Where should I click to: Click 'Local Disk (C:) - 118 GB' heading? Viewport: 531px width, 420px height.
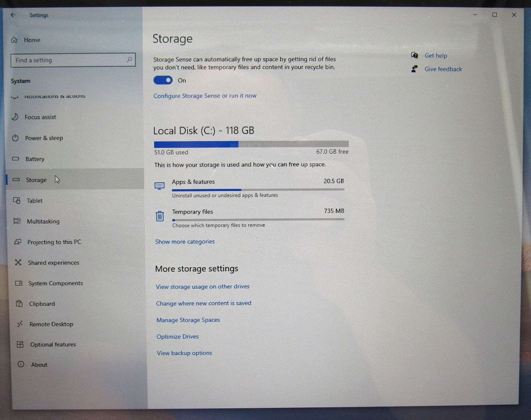(204, 131)
